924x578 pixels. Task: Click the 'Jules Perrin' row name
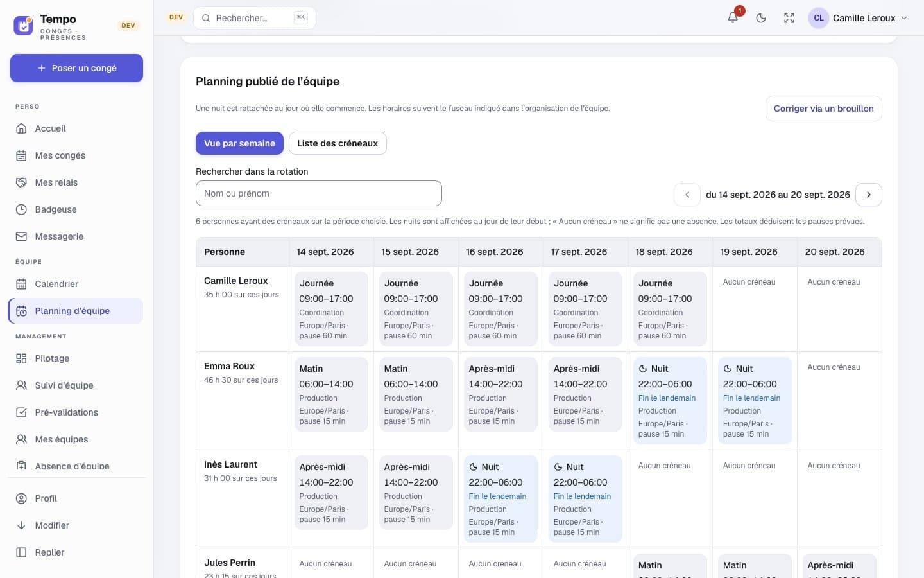[x=230, y=563]
